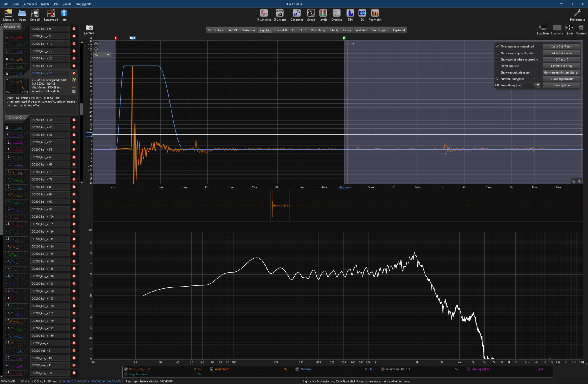Open the Graph menu
Viewport: 588px width, 384px height.
(45, 4)
